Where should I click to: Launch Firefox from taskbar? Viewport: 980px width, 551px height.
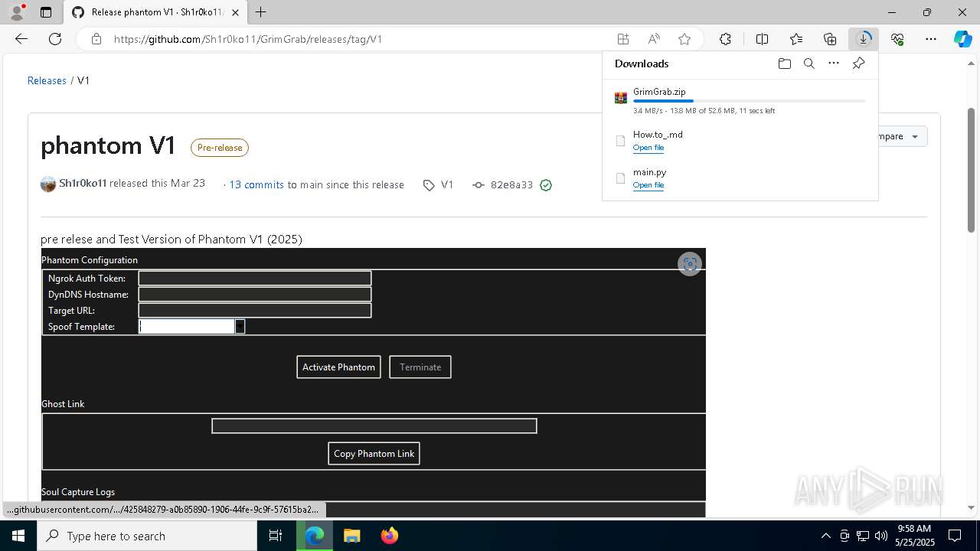click(x=390, y=536)
